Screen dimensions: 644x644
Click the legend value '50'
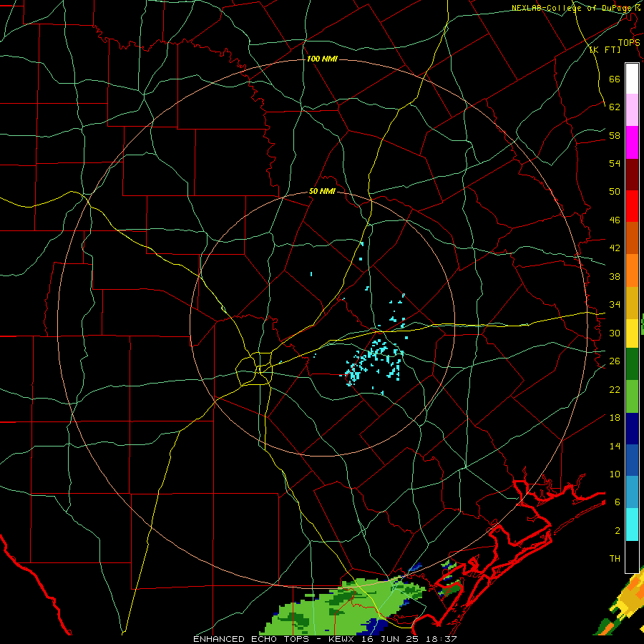click(615, 192)
